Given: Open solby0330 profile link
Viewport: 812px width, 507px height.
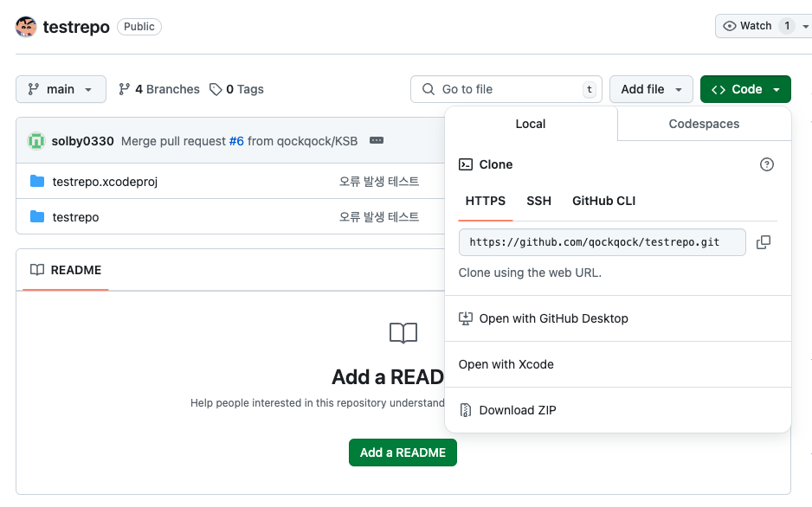Looking at the screenshot, I should [82, 141].
